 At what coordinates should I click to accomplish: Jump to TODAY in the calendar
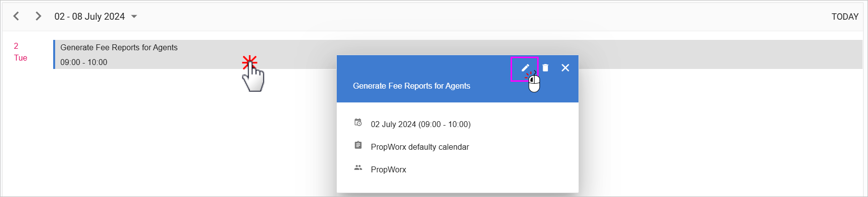coord(845,17)
